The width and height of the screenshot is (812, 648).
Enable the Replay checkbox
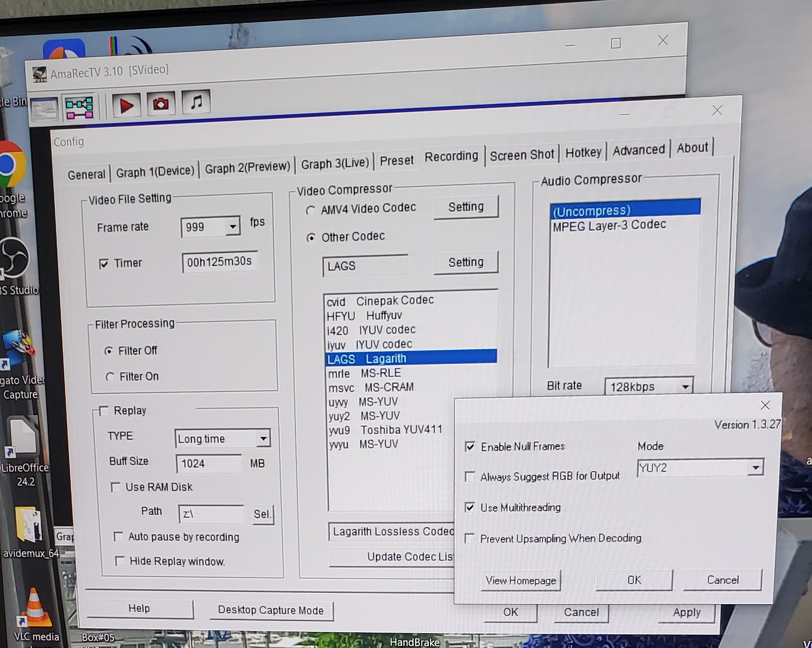point(104,411)
